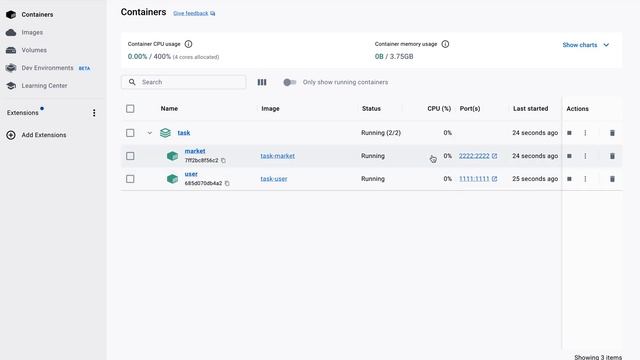
Task: Stop the task compose stack
Action: point(569,133)
